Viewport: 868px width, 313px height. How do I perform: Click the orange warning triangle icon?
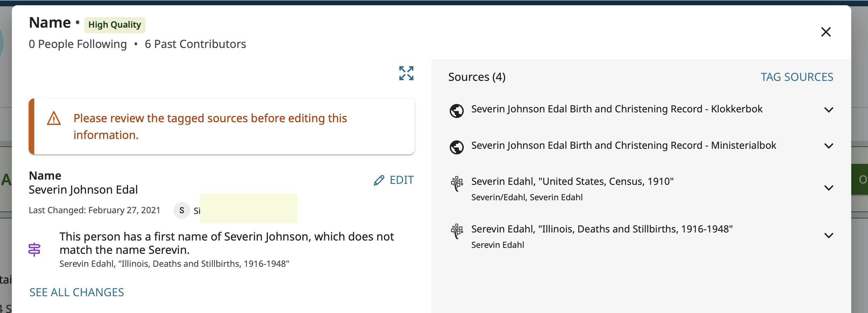[x=54, y=119]
